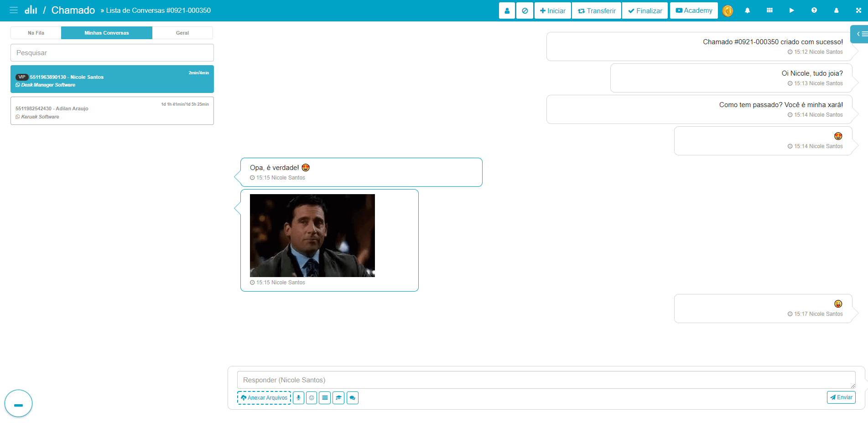Open the GIF image in the chat
The width and height of the screenshot is (868, 427).
(312, 236)
